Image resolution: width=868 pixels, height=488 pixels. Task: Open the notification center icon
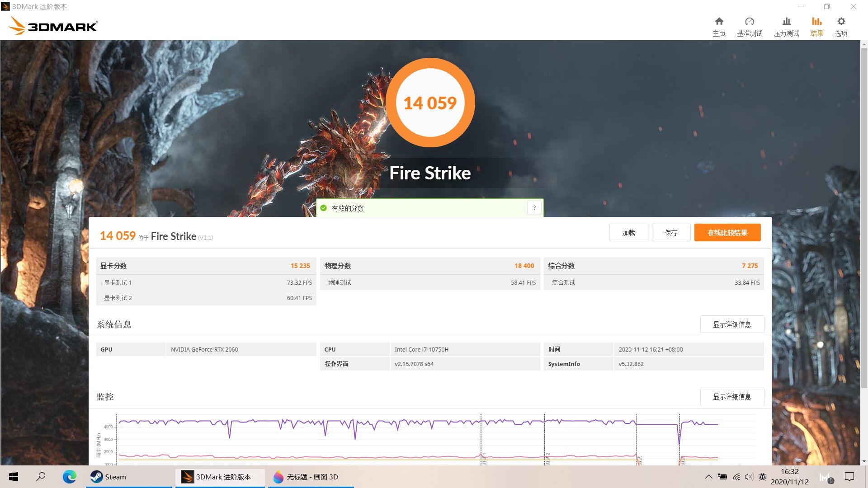click(x=849, y=477)
